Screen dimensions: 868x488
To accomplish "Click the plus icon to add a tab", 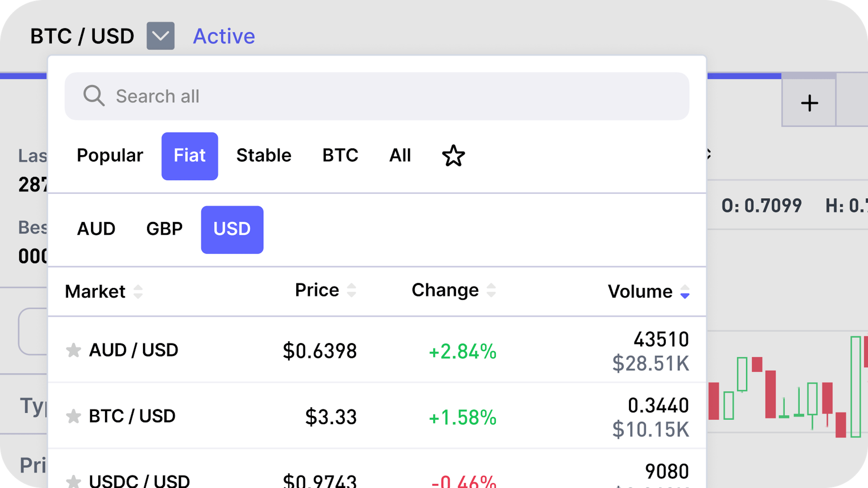I will tap(810, 103).
